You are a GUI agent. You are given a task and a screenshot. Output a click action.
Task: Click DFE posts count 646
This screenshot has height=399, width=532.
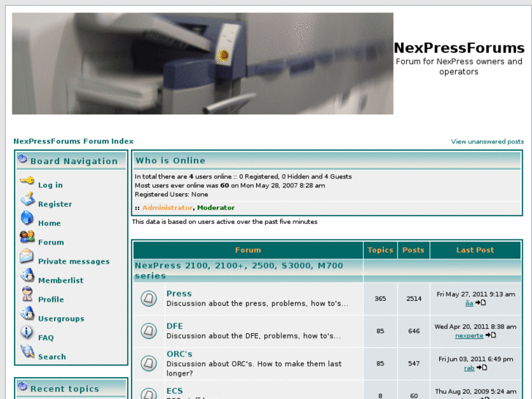[413, 331]
